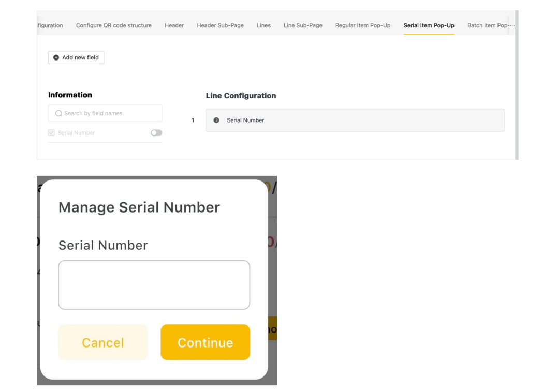Click the partially hidden leftmost configuration tab
Image resolution: width=557 pixels, height=392 pixels.
(50, 25)
